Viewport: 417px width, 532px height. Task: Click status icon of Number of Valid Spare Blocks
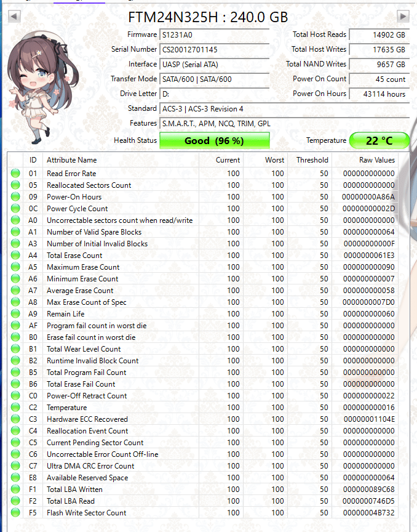[15, 232]
